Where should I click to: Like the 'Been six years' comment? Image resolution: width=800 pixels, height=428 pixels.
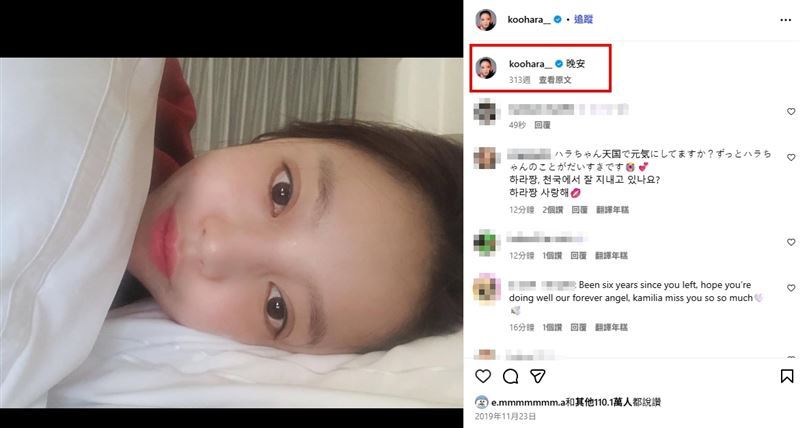tap(791, 288)
